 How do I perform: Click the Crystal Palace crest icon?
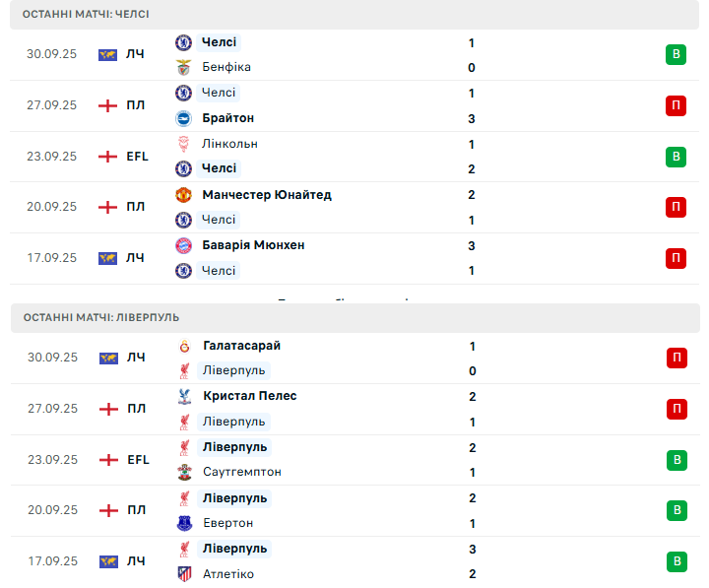[x=183, y=396]
